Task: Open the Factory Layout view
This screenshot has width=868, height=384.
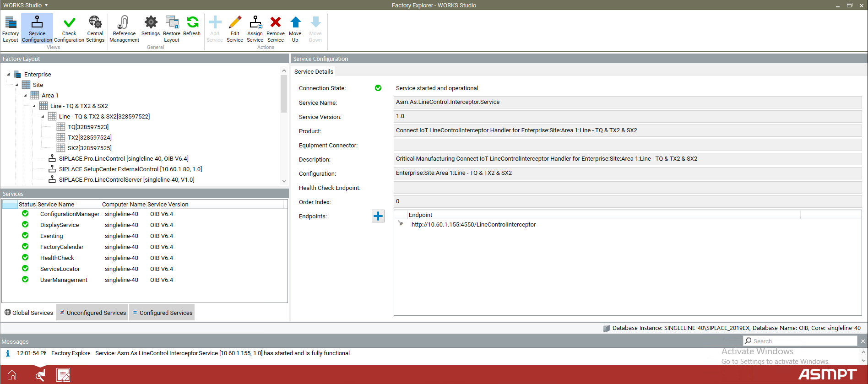Action: 11,28
